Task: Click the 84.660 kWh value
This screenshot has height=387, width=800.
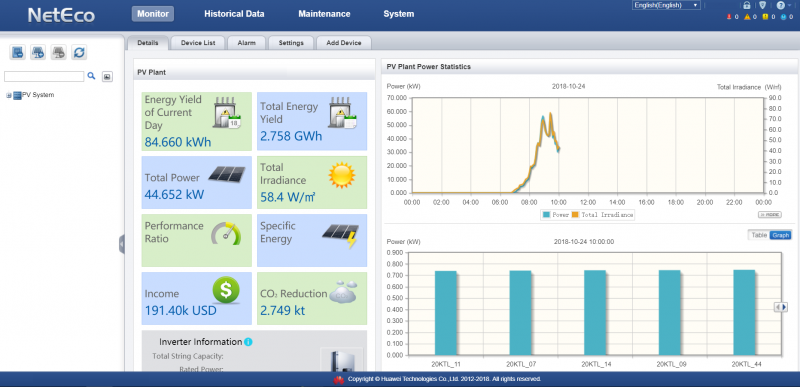Action: click(x=178, y=141)
